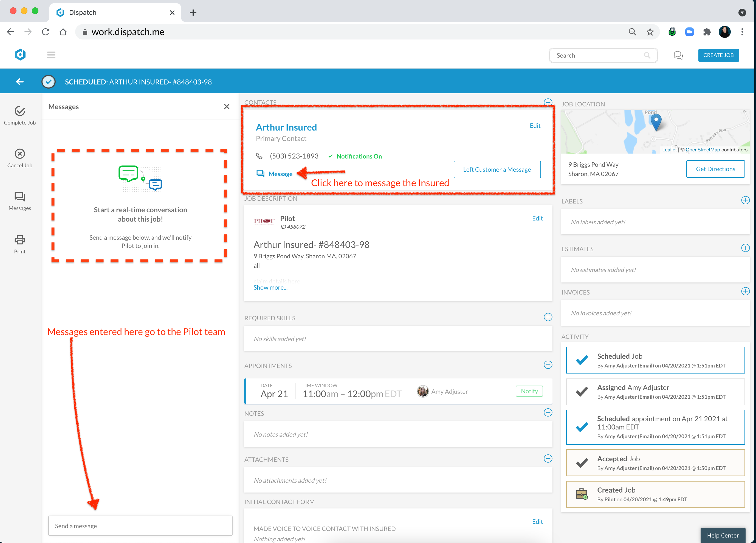Open the Chrome three-dot menu

(x=742, y=32)
